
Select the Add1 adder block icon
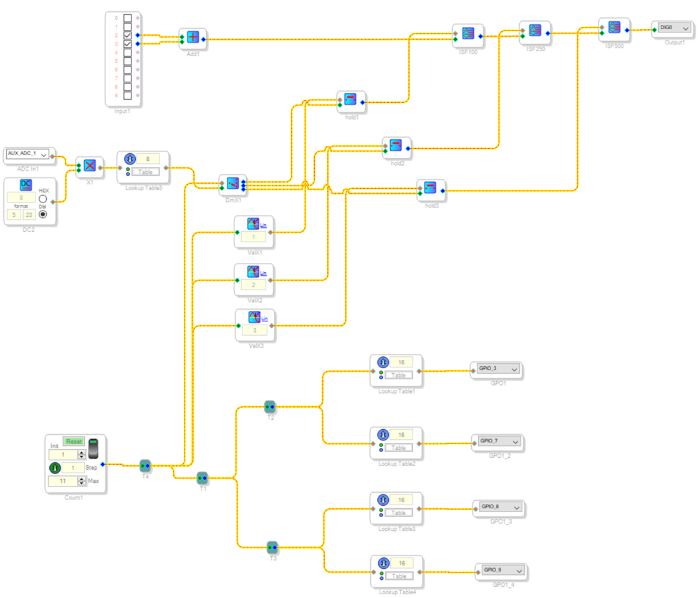click(x=193, y=37)
